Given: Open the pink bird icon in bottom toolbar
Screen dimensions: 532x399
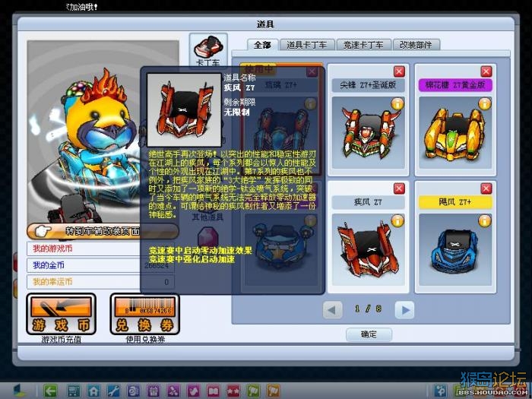Looking at the screenshot, I should tap(193, 391).
